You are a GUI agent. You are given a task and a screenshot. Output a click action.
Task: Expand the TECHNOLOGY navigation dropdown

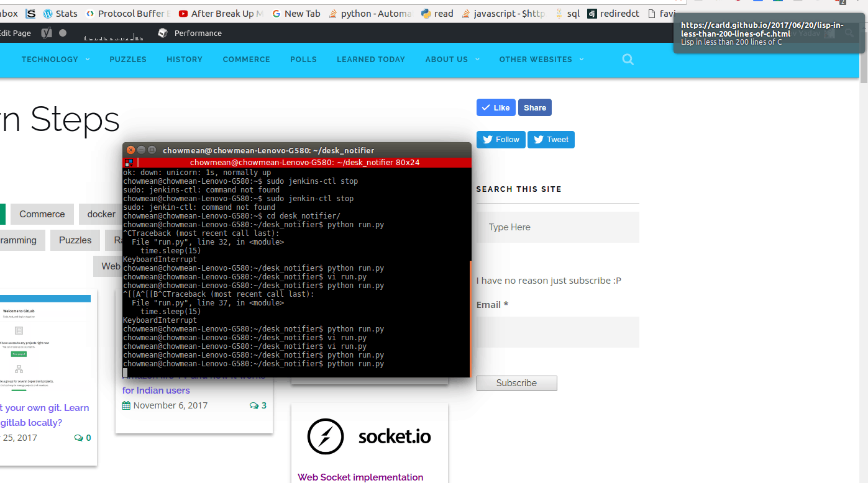pos(55,60)
